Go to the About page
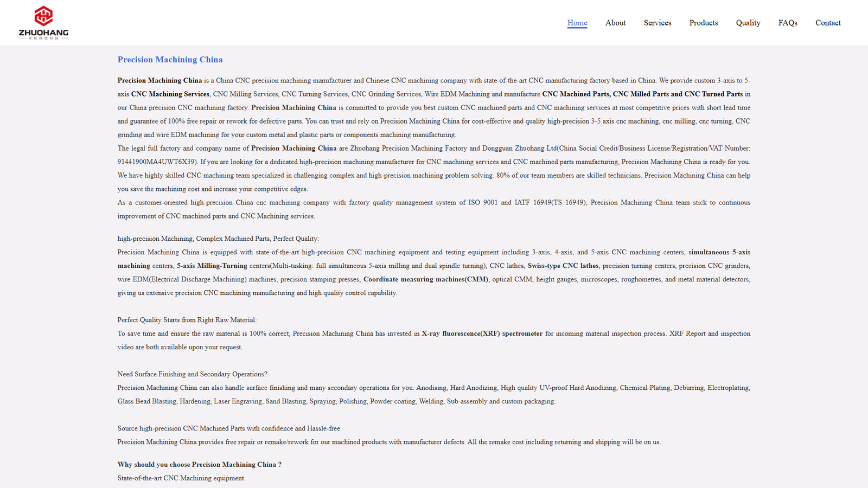Image resolution: width=868 pixels, height=488 pixels. [615, 23]
